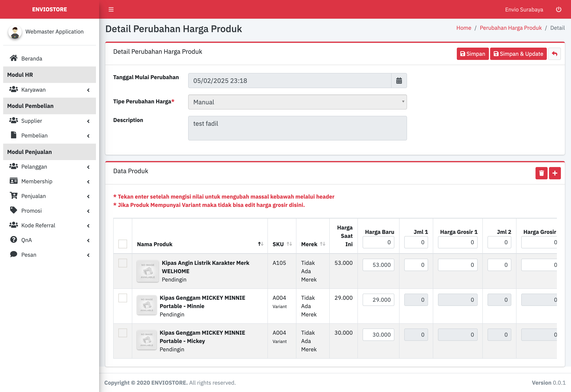571x392 pixels.
Task: Open the Membership sidebar item
Action: pos(37,181)
